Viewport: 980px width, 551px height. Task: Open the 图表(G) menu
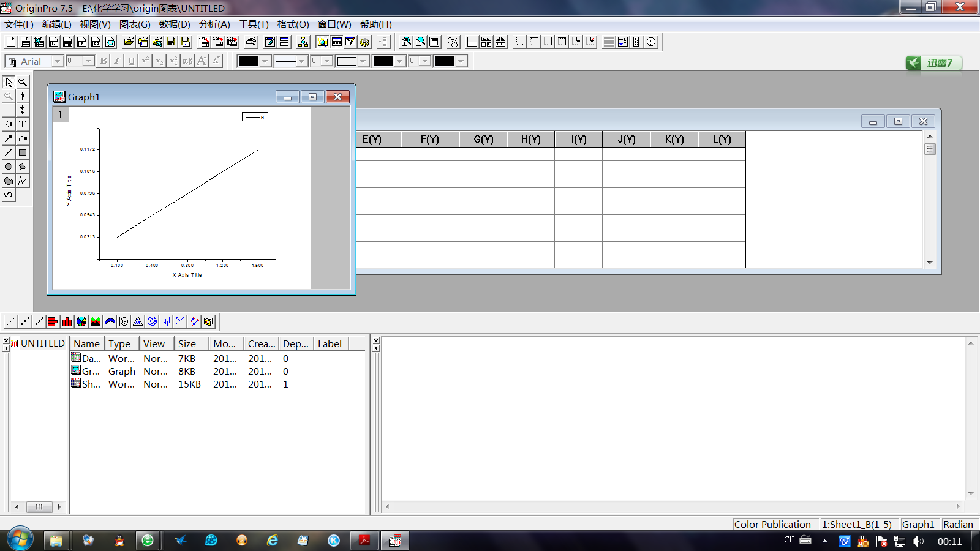coord(135,24)
